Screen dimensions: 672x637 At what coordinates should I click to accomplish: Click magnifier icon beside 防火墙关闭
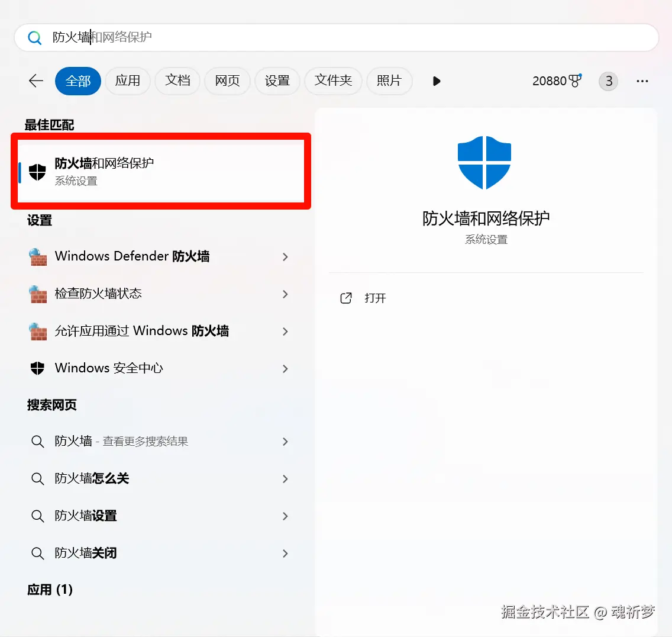pyautogui.click(x=38, y=554)
